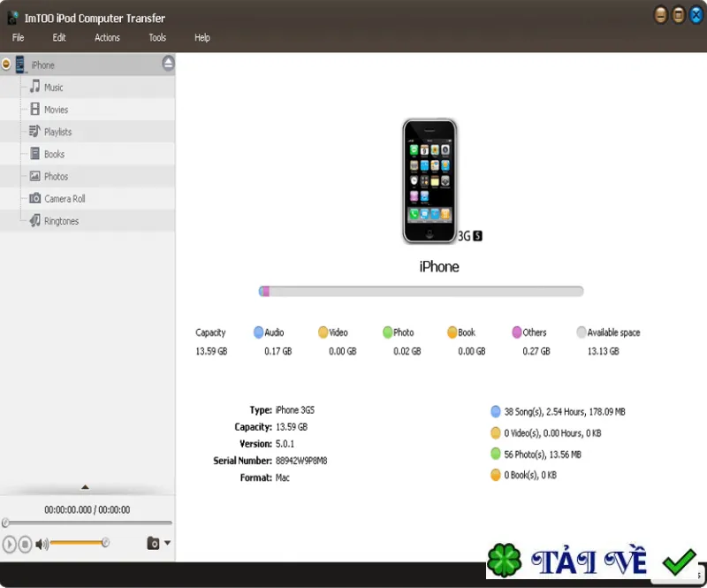Click the Books icon in the sidebar
Viewport: 707px width, 588px height.
[x=34, y=154]
